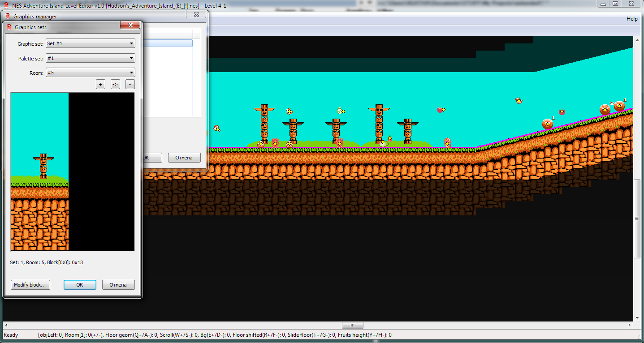This screenshot has height=343, width=644.
Task: Select the egg sprite on the grass
Action: pyautogui.click(x=382, y=143)
